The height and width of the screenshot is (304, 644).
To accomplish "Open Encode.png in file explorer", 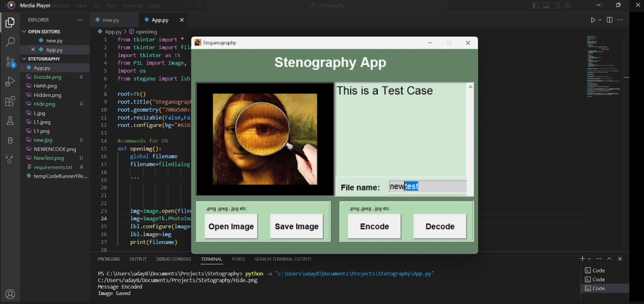I will 55,77.
